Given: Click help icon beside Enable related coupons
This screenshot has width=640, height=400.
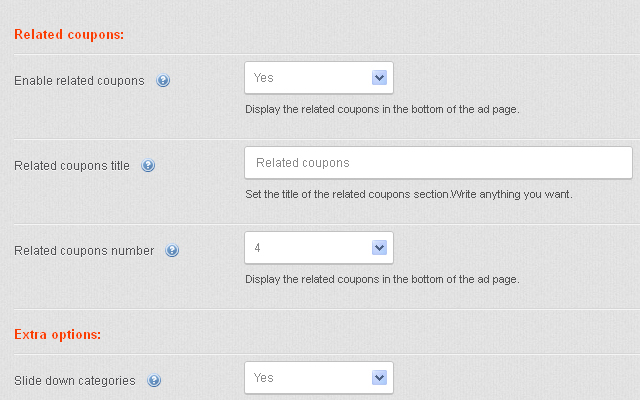Looking at the screenshot, I should [163, 80].
